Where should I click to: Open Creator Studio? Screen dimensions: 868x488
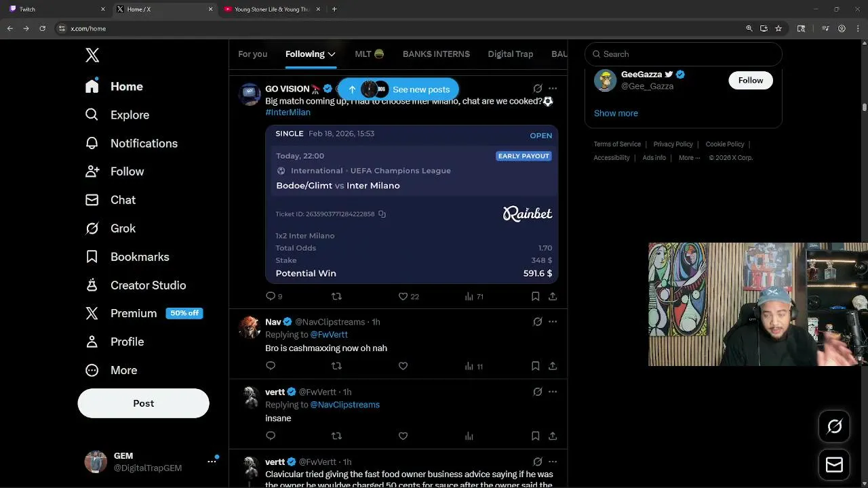pyautogui.click(x=135, y=285)
